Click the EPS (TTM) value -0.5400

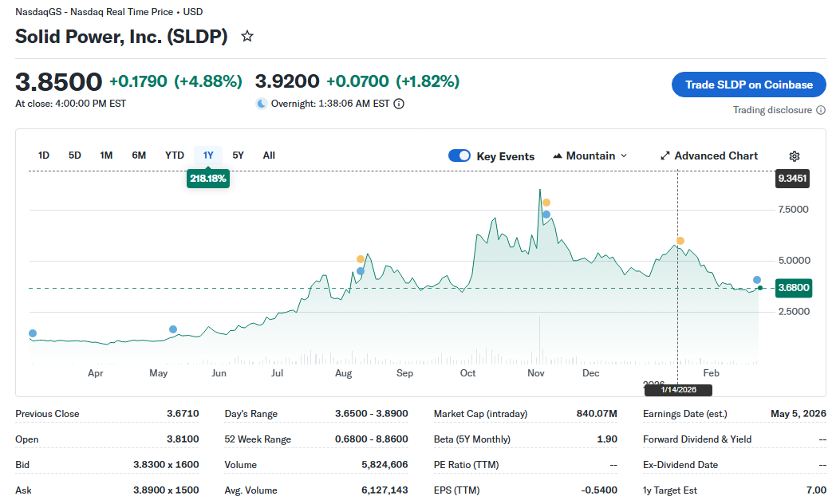(x=599, y=490)
